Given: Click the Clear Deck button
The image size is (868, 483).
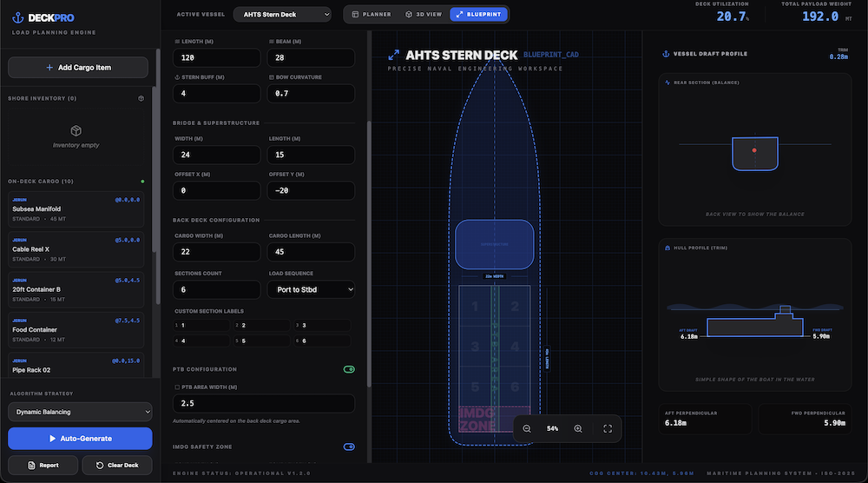Looking at the screenshot, I should click(117, 466).
